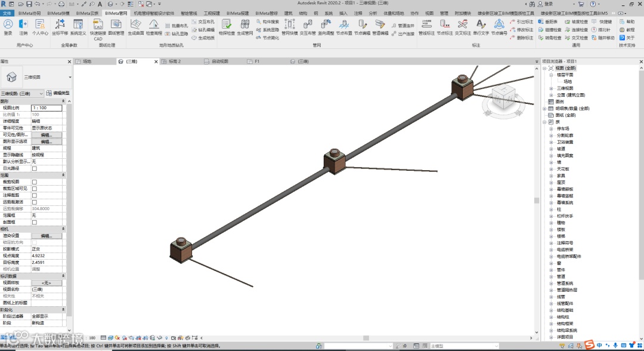Check the 注释裁剪 annotation crop box
The image size is (644, 351).
[35, 196]
